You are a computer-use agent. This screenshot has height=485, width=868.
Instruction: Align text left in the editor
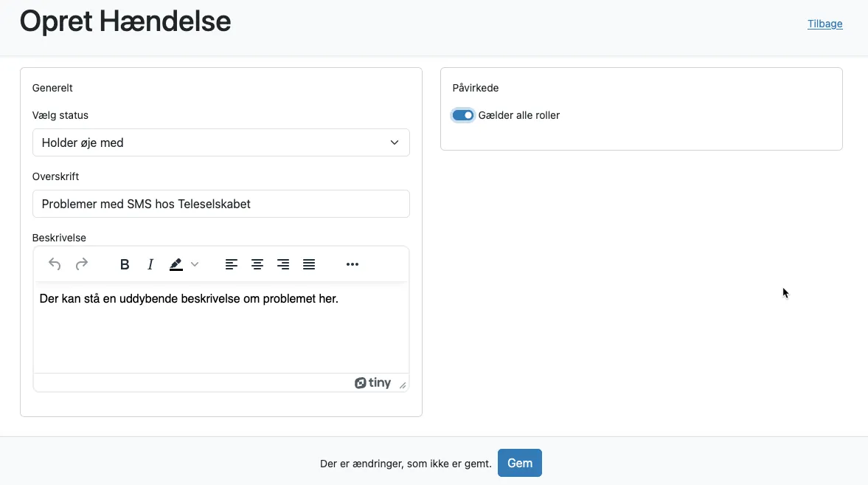tap(232, 264)
